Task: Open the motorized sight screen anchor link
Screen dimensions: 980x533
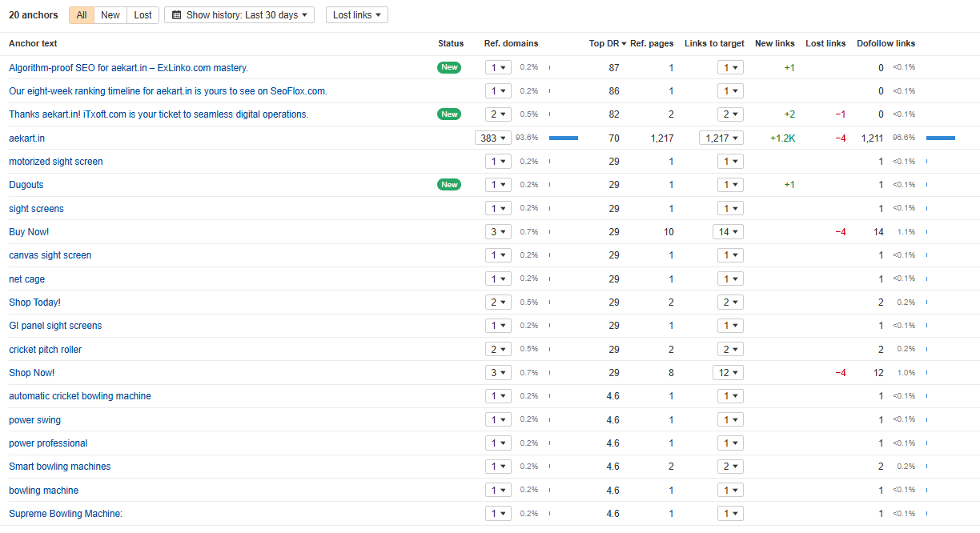Action: tap(56, 162)
